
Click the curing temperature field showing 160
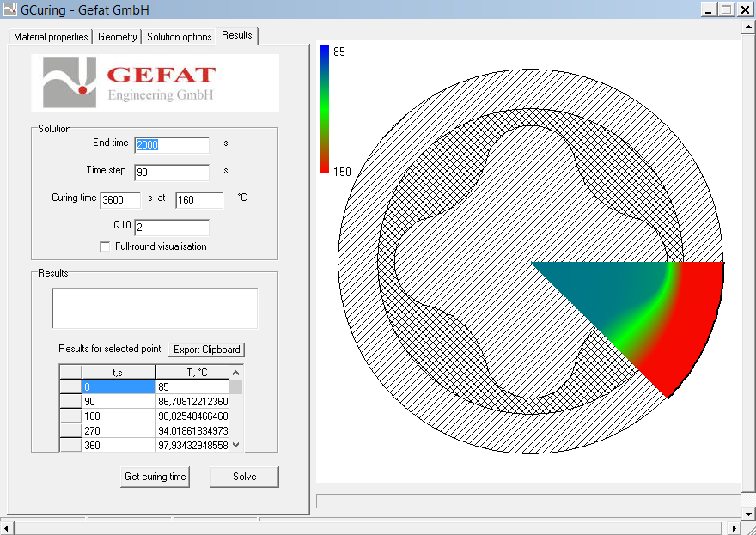[199, 200]
